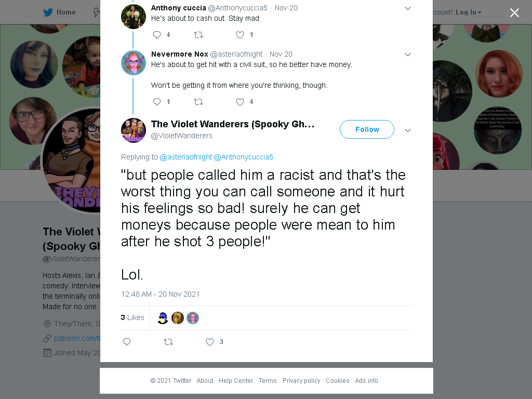The width and height of the screenshot is (532, 399).
Task: Close the tweet overlay with X
Action: click(514, 12)
